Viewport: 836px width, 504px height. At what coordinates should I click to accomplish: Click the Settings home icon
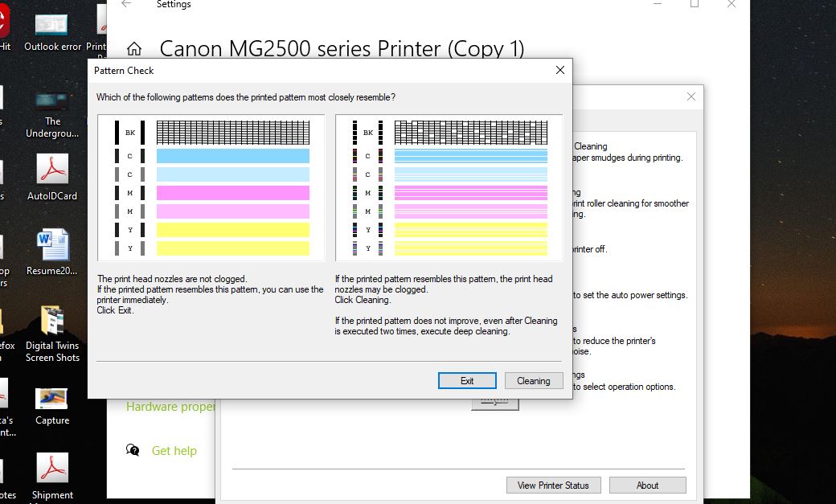tap(134, 49)
